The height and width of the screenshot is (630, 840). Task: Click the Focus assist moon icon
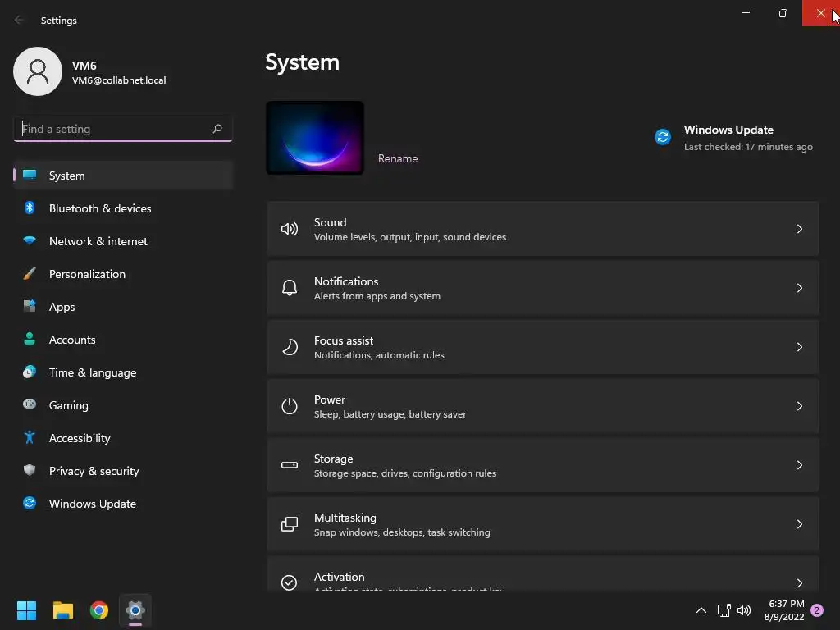[290, 347]
